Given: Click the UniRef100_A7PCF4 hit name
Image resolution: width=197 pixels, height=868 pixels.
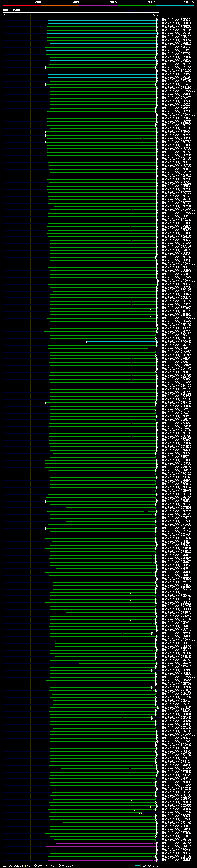Looking at the screenshot, I should tap(177, 349).
